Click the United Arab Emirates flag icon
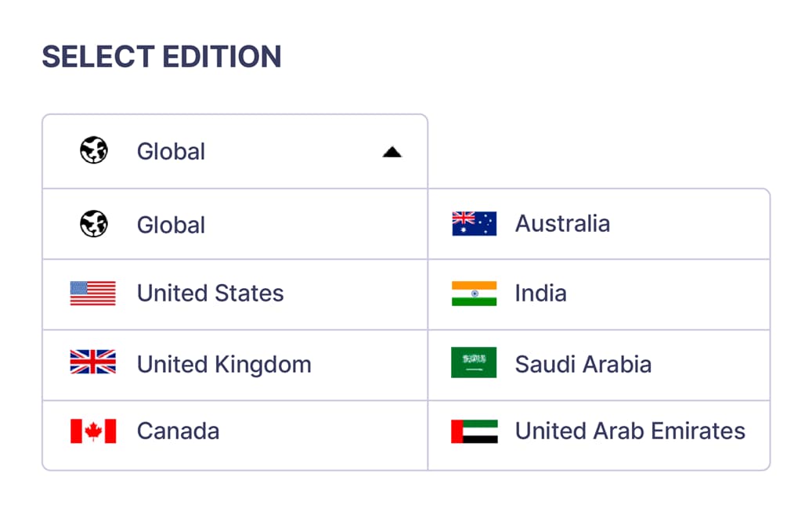The width and height of the screenshot is (812, 512). (x=474, y=431)
